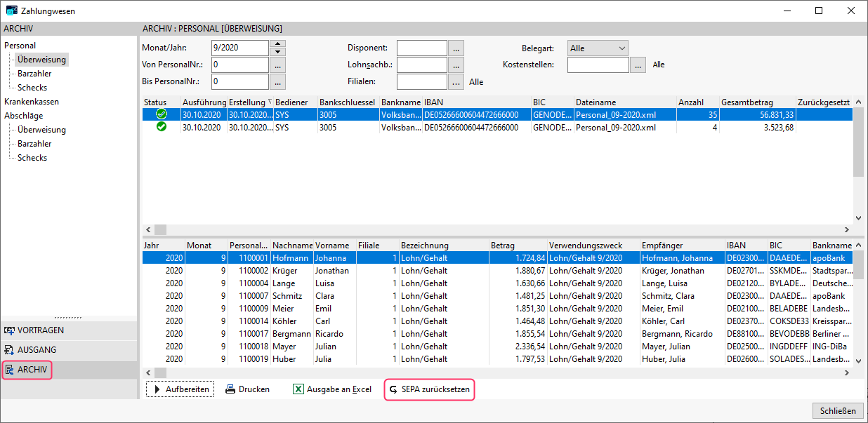
Task: Click the Von PersonalNr. input field
Action: (x=239, y=65)
